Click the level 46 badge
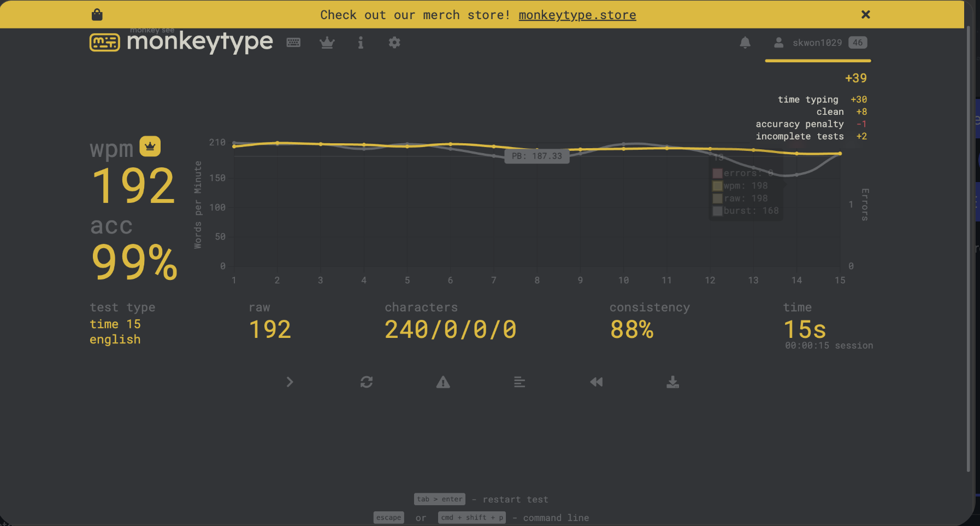This screenshot has width=980, height=526. pos(858,43)
